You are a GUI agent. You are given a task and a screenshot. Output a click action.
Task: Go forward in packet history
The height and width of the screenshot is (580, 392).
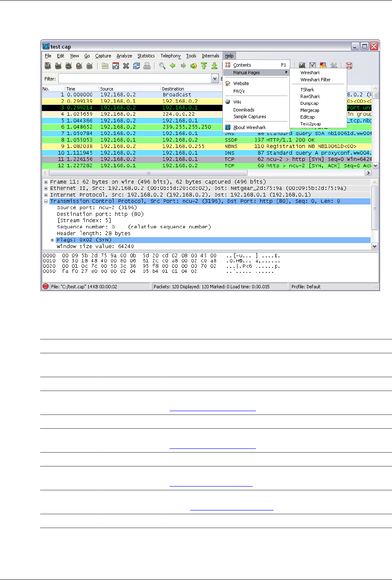[x=183, y=66]
